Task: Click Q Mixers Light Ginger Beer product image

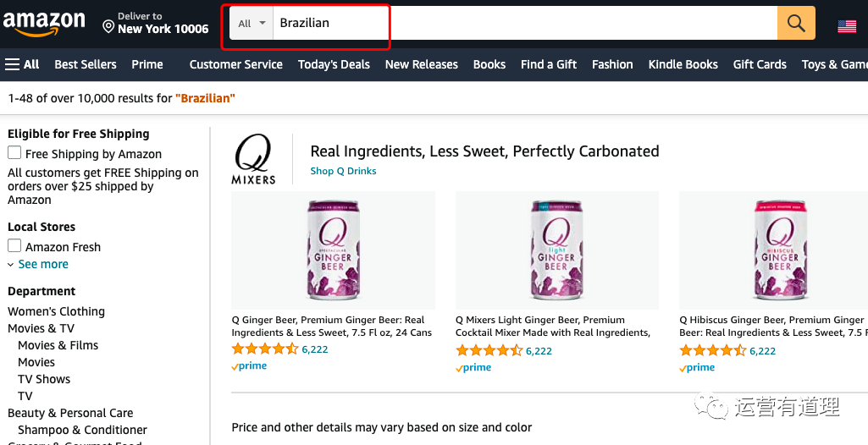Action: 556,250
